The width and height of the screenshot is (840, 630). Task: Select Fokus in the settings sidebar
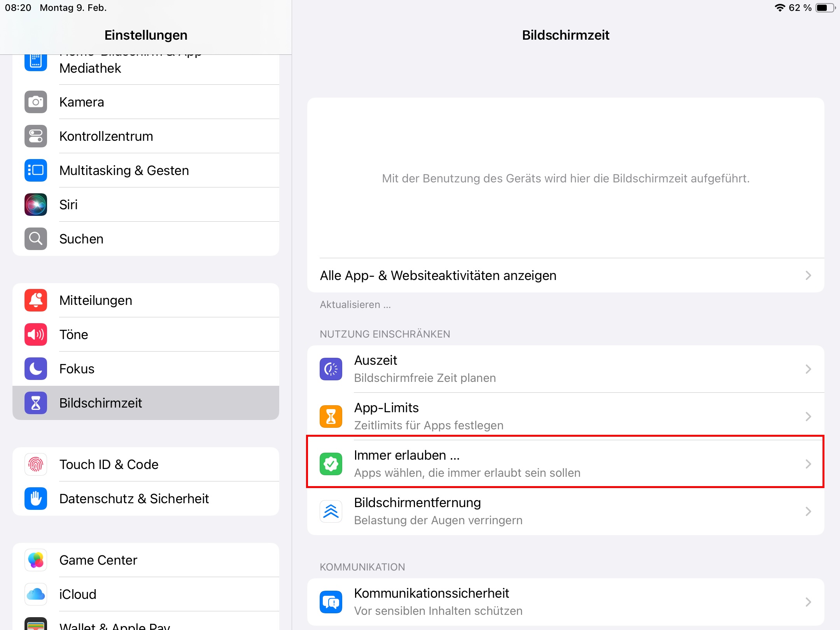point(146,369)
